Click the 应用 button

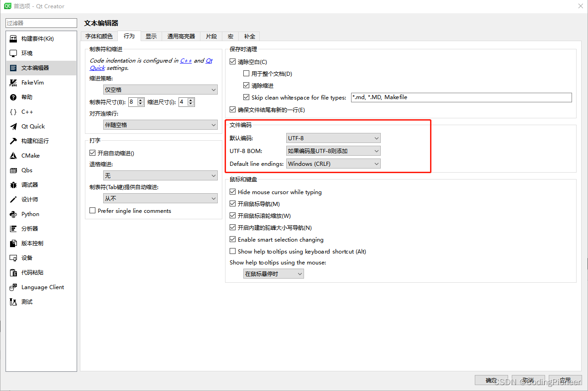pyautogui.click(x=565, y=380)
